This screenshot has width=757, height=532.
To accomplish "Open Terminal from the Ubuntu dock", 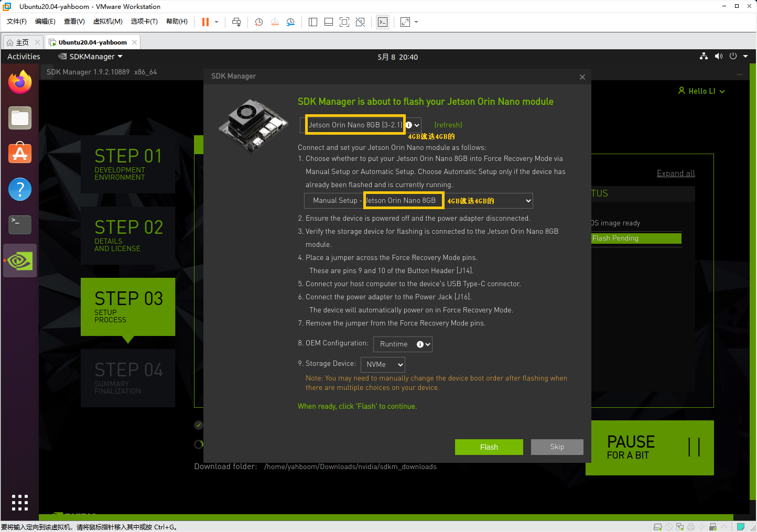I will [20, 225].
